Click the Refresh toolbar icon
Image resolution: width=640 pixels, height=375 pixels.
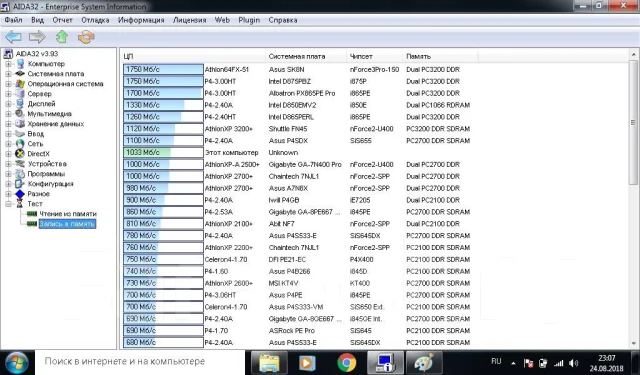(86, 37)
